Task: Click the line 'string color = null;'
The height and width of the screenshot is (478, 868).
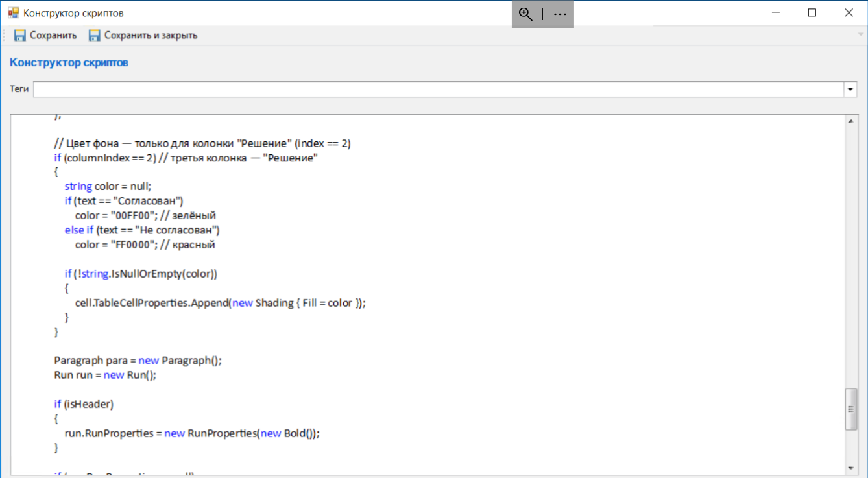Action: coord(108,186)
